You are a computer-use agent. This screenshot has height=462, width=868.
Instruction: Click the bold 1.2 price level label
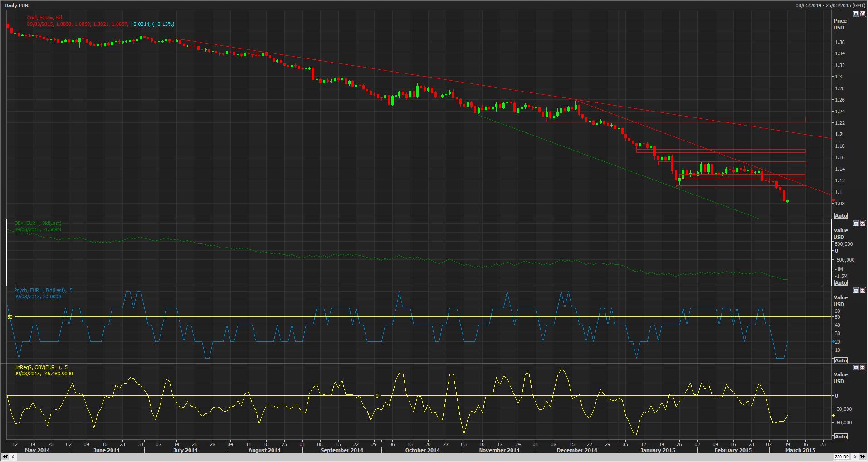(839, 134)
